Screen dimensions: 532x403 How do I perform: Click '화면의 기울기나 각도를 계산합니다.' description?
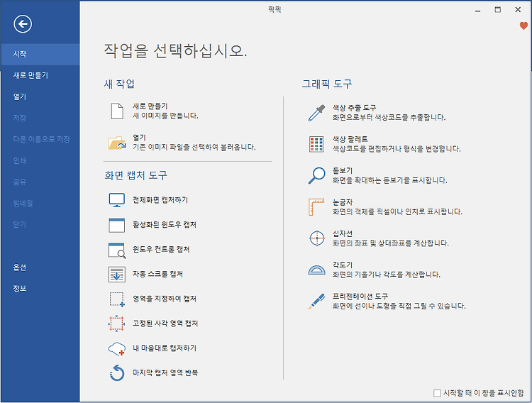click(x=387, y=275)
